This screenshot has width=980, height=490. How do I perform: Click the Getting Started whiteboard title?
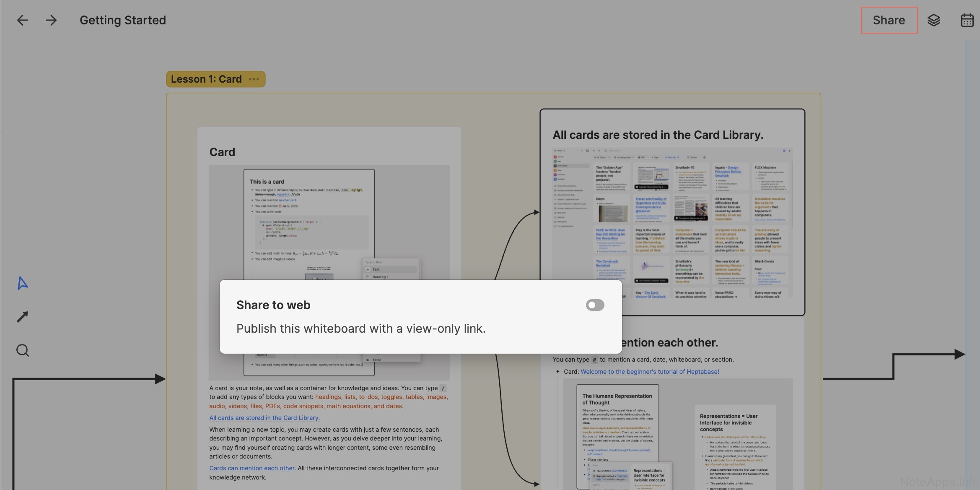123,20
